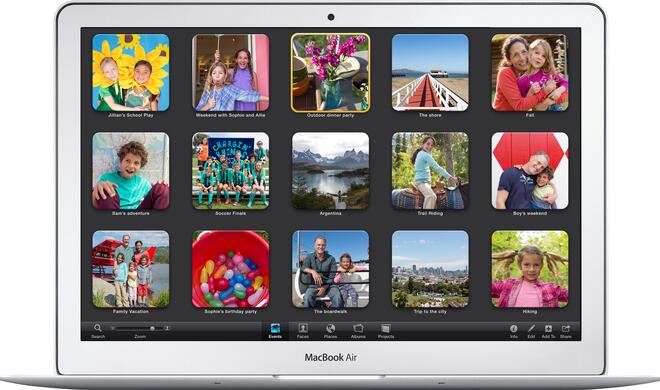Open The shore event thumbnail
The height and width of the screenshot is (390, 660).
coord(430,72)
